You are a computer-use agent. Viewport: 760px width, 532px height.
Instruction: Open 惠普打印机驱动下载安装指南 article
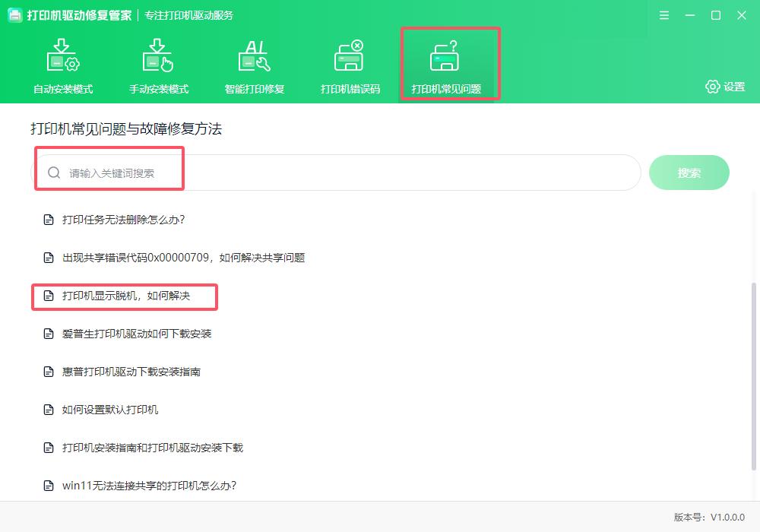click(131, 372)
